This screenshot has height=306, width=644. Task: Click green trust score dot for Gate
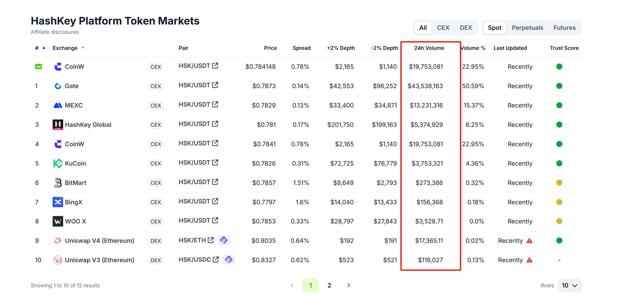tap(559, 86)
